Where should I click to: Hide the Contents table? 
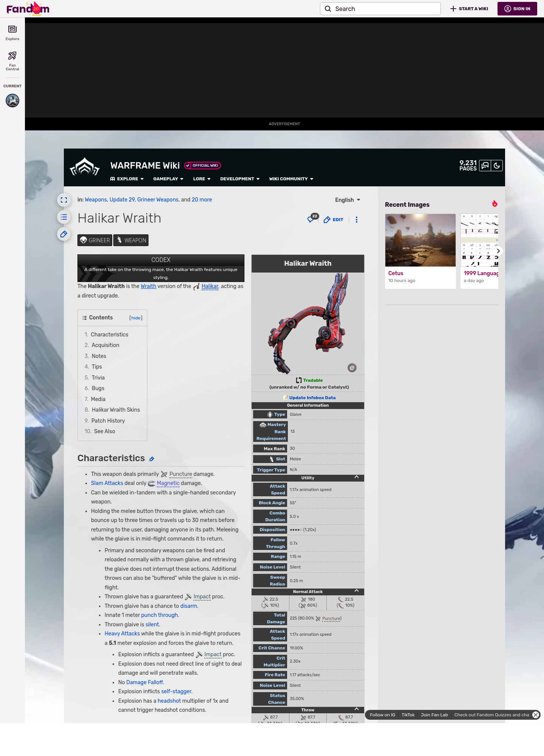pyautogui.click(x=136, y=318)
